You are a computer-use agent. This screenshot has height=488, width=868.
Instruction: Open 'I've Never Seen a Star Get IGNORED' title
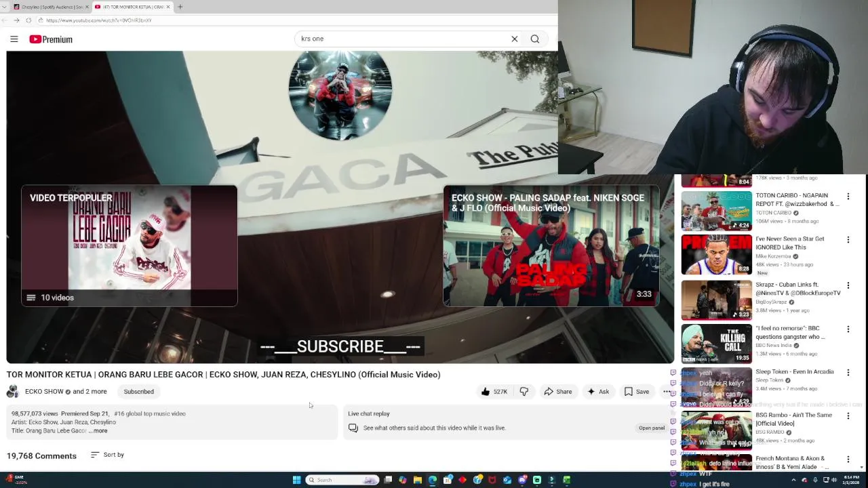click(790, 243)
